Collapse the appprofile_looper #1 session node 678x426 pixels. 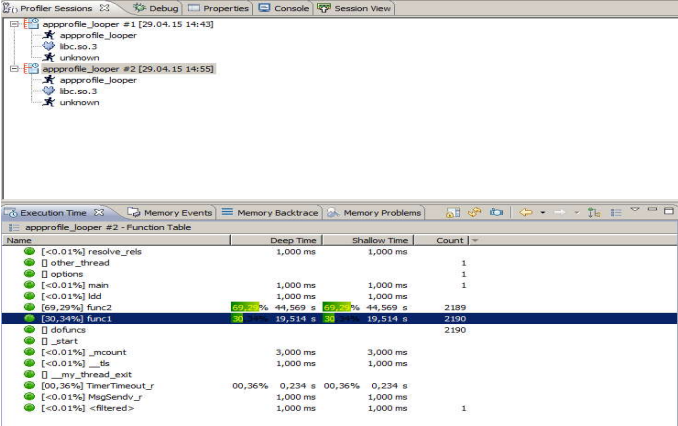pyautogui.click(x=14, y=24)
